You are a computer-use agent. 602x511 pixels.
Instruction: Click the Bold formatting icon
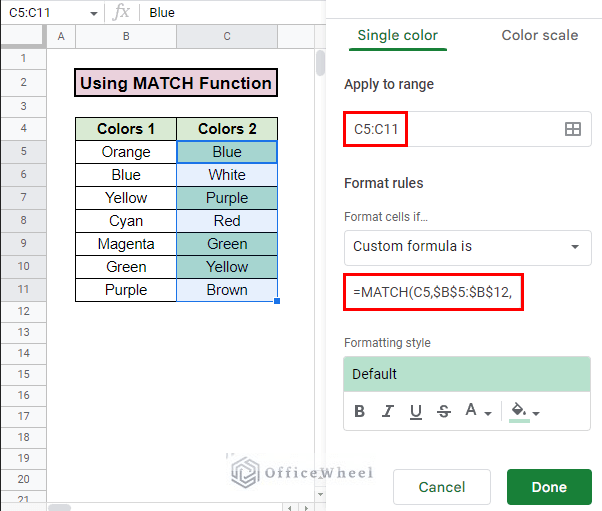click(x=359, y=411)
